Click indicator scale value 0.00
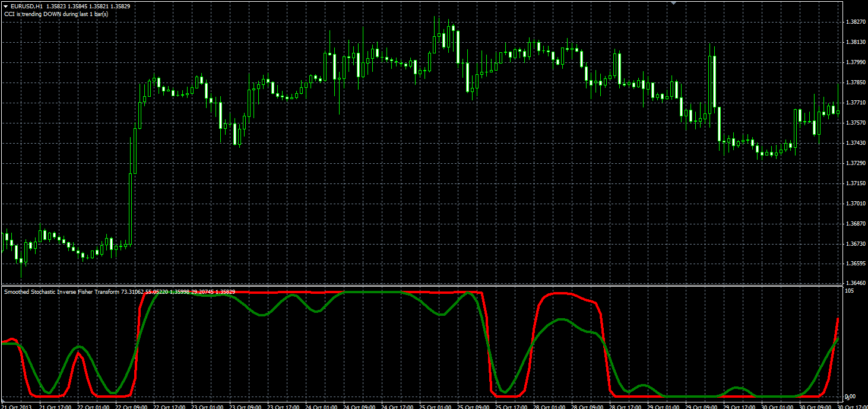Viewport: 868px width, 409px height. click(850, 396)
